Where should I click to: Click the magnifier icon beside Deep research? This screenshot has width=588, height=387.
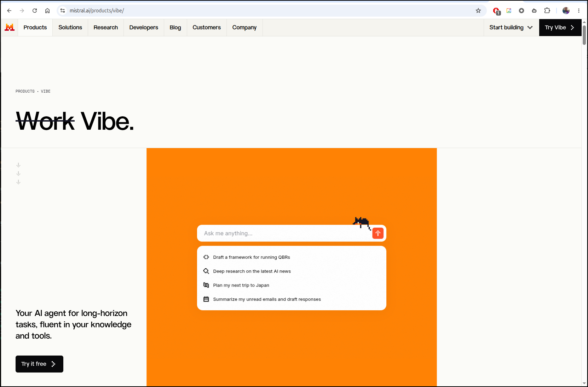[206, 271]
